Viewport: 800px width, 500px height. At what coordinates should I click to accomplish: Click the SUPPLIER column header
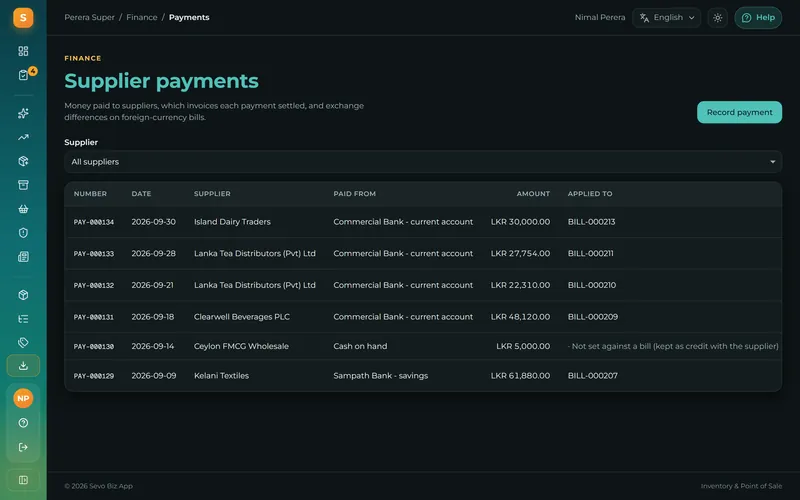click(212, 194)
